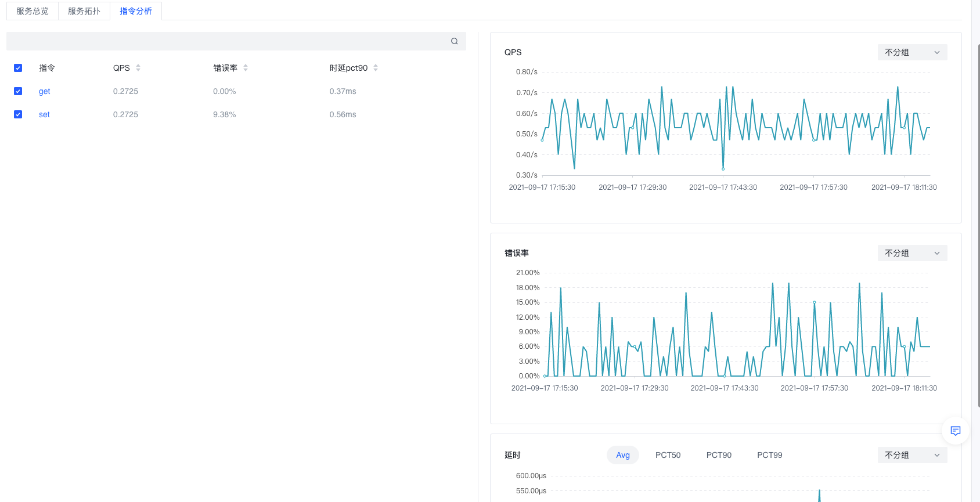Uncheck the get command checkbox

point(18,91)
